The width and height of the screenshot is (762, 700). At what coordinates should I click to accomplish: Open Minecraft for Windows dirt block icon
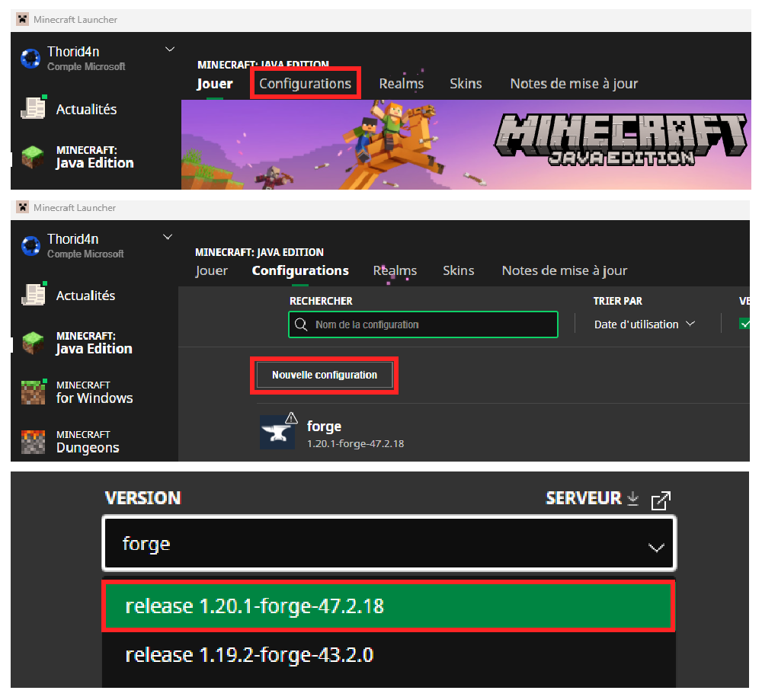(x=34, y=392)
